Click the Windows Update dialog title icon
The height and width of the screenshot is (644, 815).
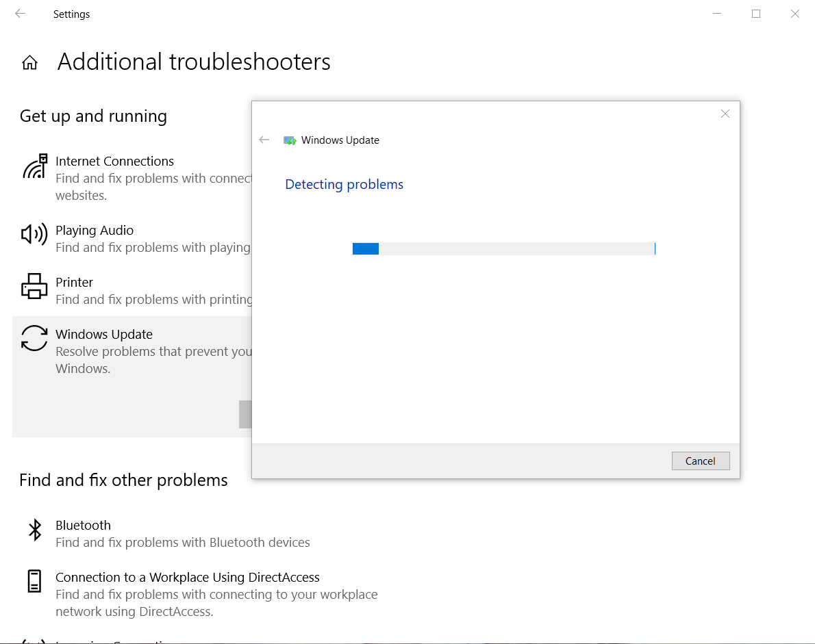[290, 140]
